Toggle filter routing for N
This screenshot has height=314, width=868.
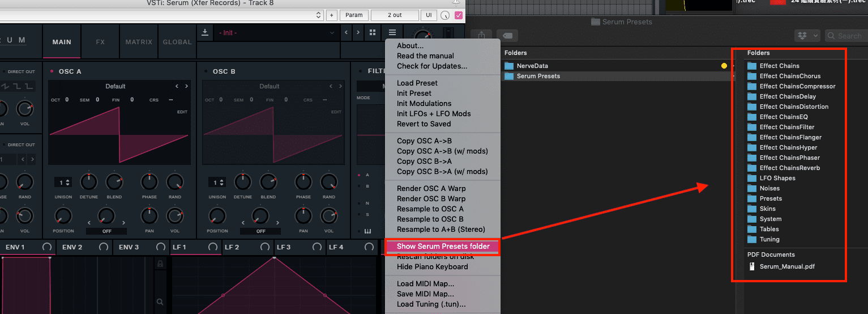pos(359,203)
